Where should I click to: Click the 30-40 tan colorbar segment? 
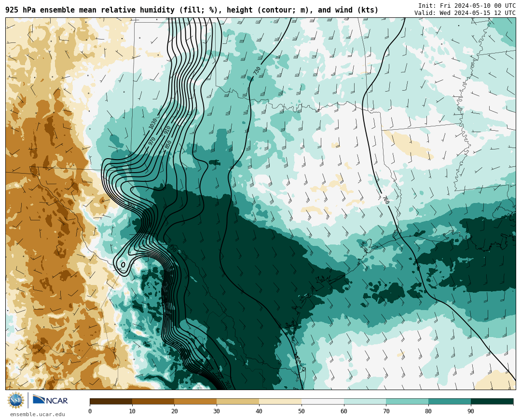click(x=238, y=401)
